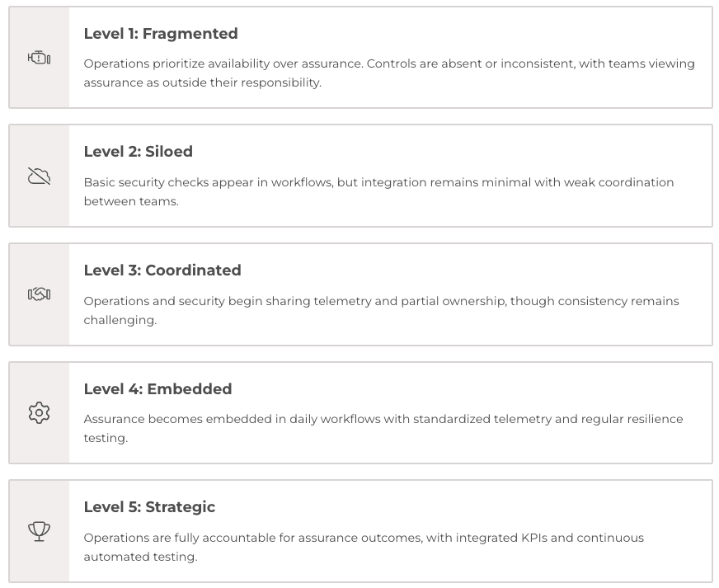719x588 pixels.
Task: Click the trophy icon for Level 5
Action: (39, 531)
